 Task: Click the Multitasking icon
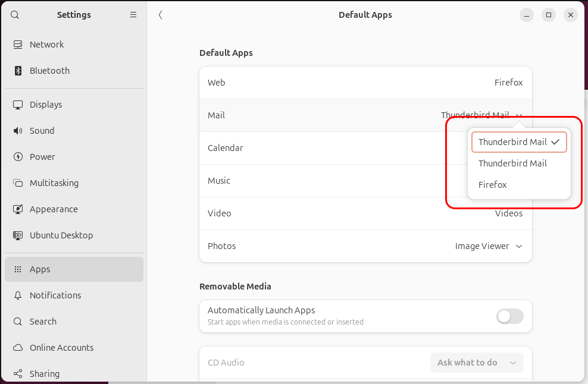18,183
